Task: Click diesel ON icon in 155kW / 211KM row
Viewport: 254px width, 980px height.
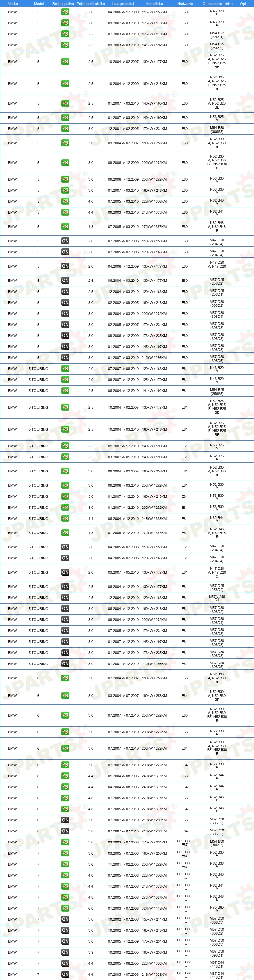Action: point(65,919)
